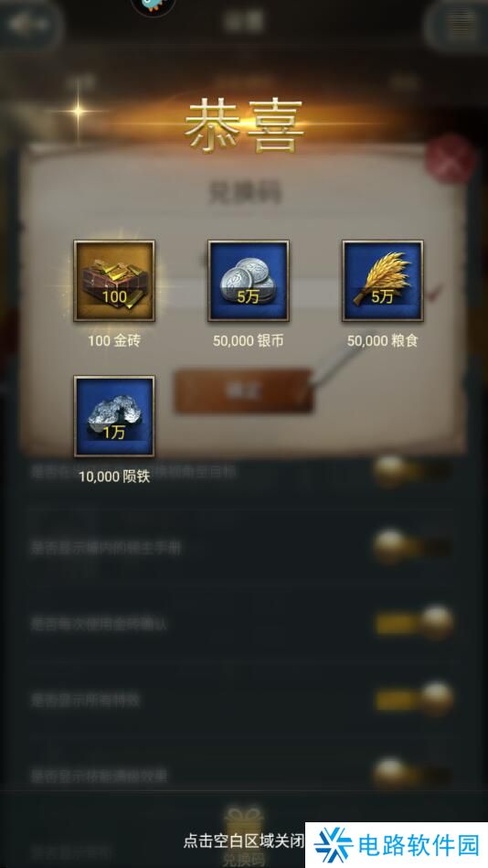
Task: Tap the 50,000 silver coins reward icon
Action: click(249, 281)
